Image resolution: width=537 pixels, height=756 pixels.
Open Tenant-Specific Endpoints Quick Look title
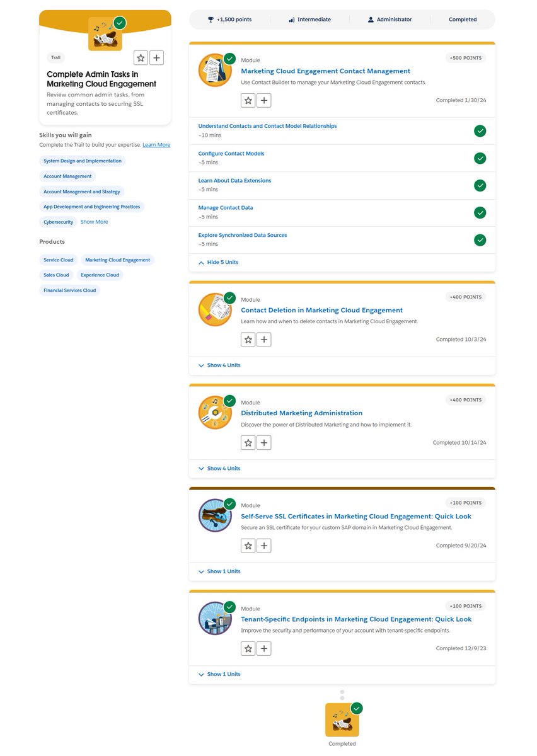[356, 619]
